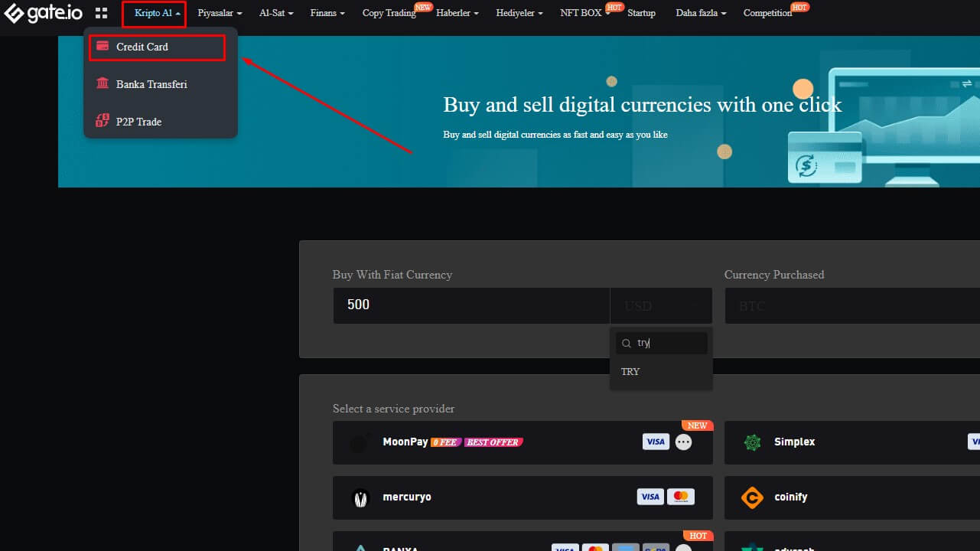This screenshot has height=551, width=980.
Task: Click the search magnifier icon in currency filter
Action: point(627,344)
